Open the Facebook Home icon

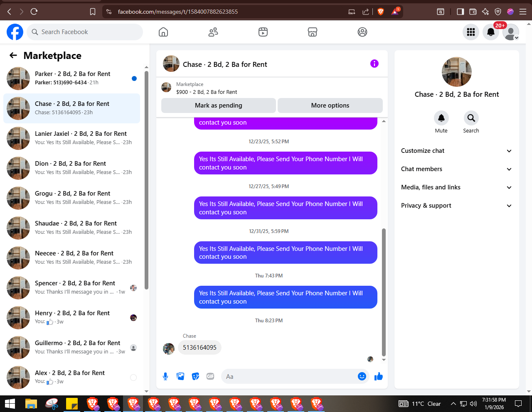point(163,32)
